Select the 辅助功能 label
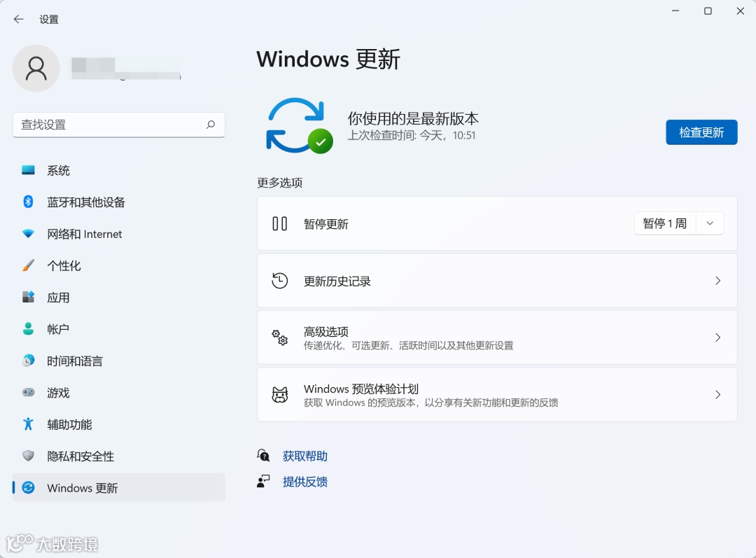This screenshot has height=558, width=756. tap(69, 424)
